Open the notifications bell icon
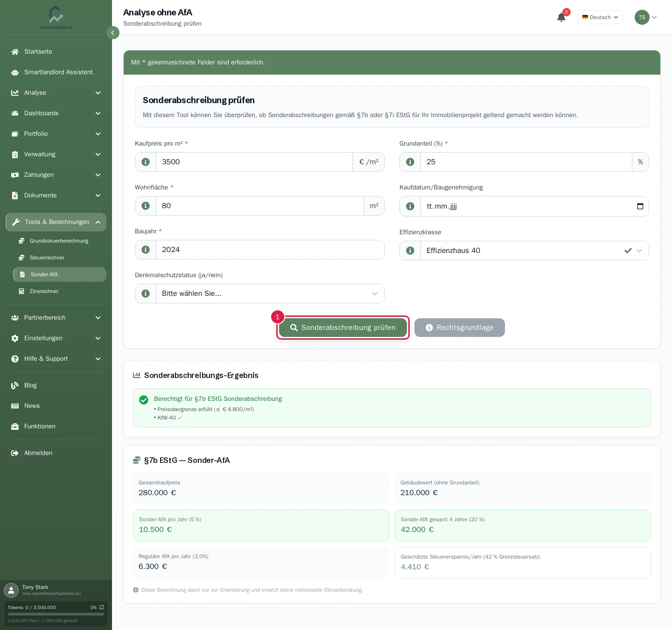 point(561,17)
